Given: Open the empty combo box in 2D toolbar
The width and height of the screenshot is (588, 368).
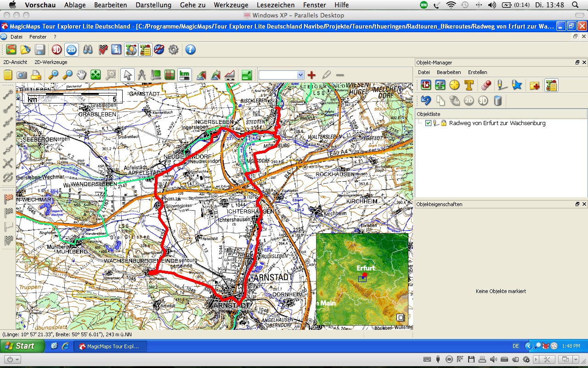Looking at the screenshot, I should [281, 75].
